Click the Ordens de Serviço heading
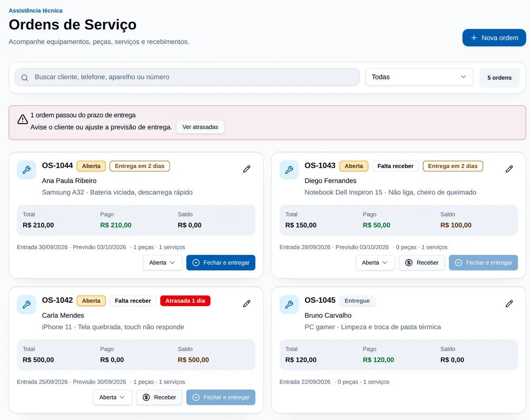 click(73, 24)
